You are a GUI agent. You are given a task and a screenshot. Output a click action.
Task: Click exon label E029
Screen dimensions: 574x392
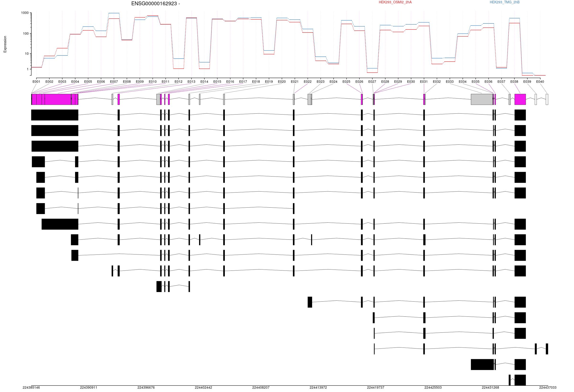[x=398, y=82]
